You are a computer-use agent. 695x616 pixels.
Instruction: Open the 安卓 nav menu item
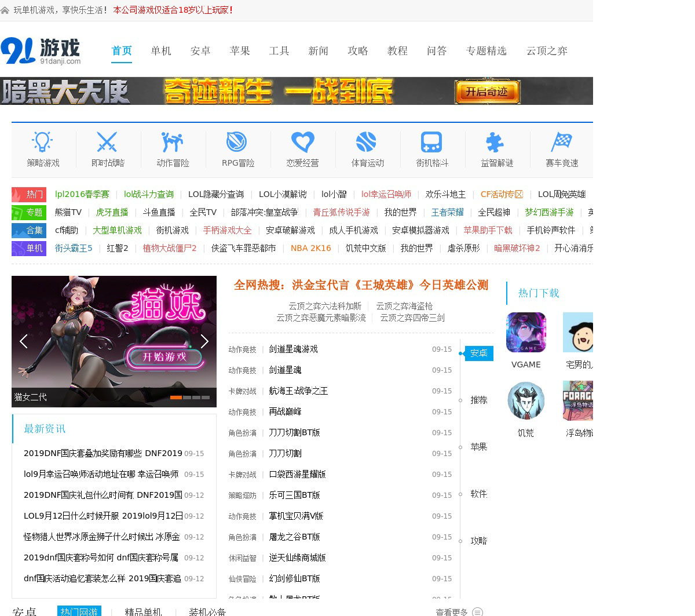point(200,51)
